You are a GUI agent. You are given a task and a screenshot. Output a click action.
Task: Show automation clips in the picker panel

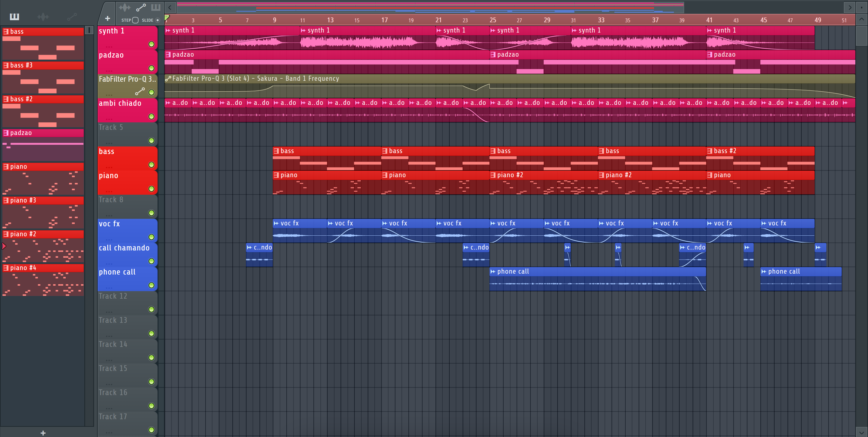click(x=72, y=17)
